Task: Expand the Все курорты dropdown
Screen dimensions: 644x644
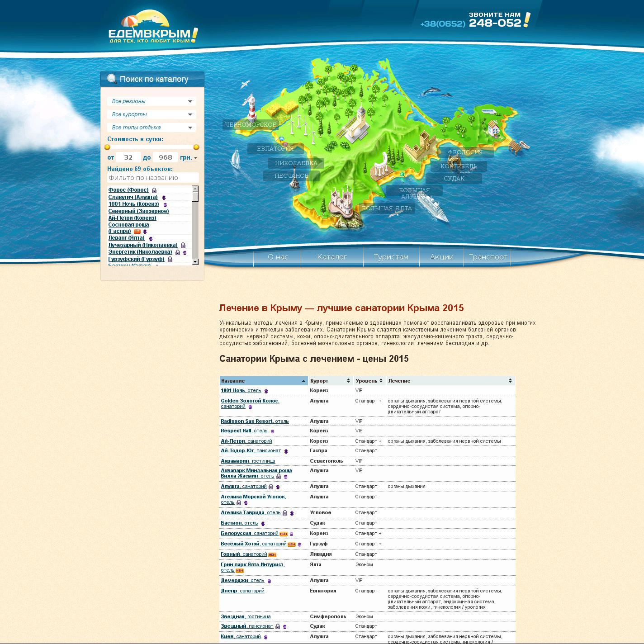Action: pyautogui.click(x=152, y=114)
